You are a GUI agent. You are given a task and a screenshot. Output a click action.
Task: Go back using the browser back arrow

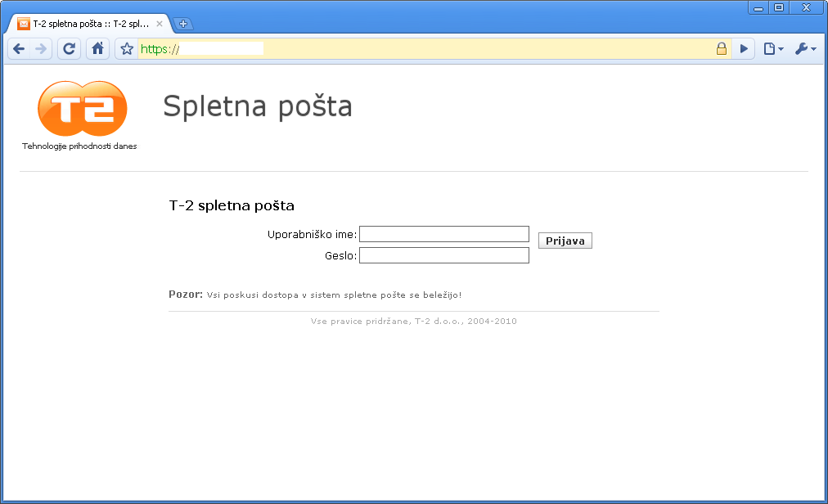coord(20,49)
